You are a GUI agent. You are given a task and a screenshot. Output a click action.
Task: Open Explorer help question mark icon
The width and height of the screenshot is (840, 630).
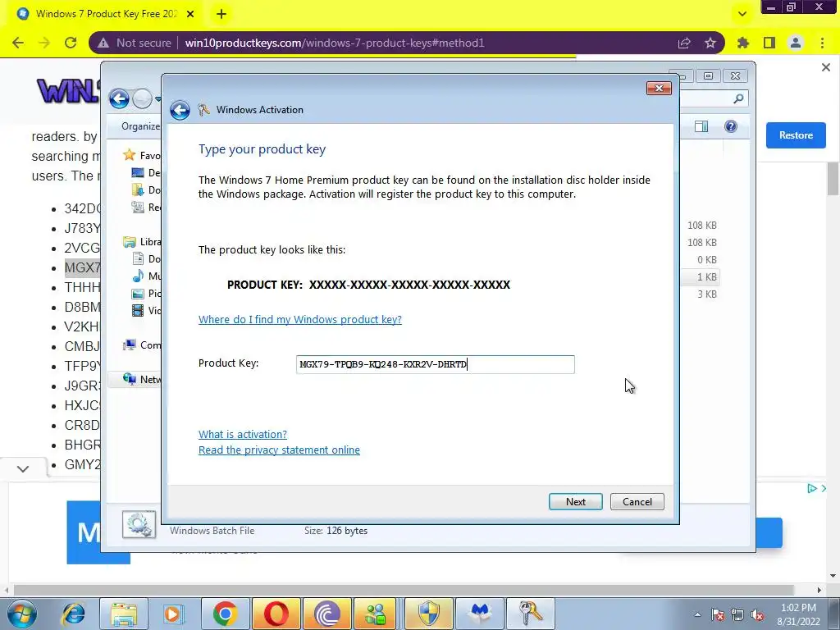click(x=731, y=126)
